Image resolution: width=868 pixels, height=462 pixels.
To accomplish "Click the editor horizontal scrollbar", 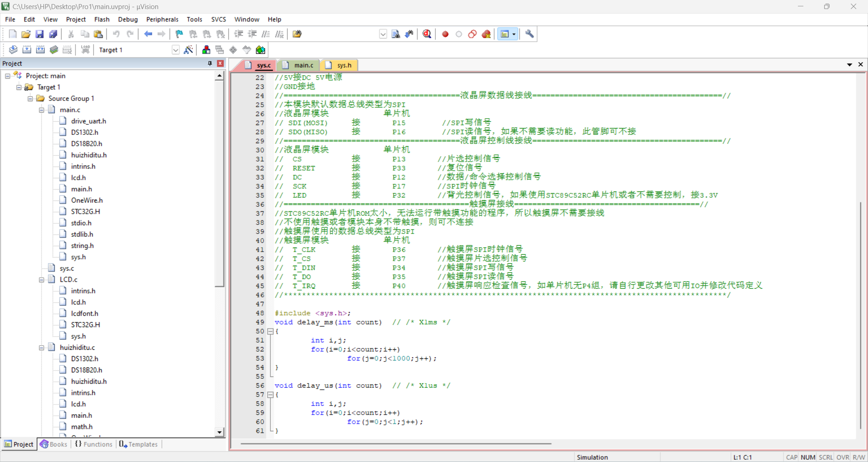I will [396, 444].
